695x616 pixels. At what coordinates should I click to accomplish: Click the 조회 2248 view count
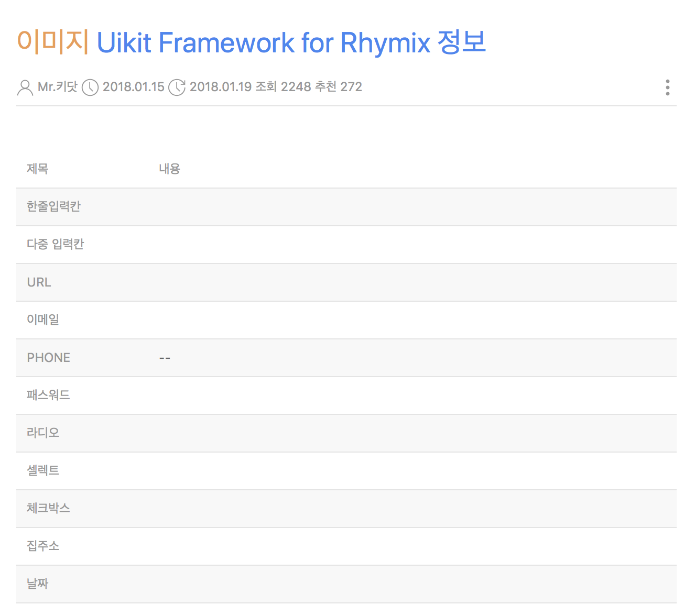coord(284,87)
